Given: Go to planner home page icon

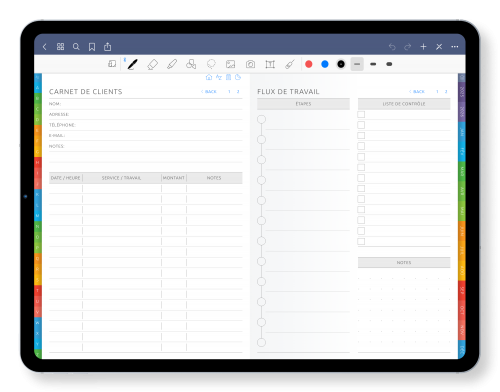Looking at the screenshot, I should click(209, 77).
